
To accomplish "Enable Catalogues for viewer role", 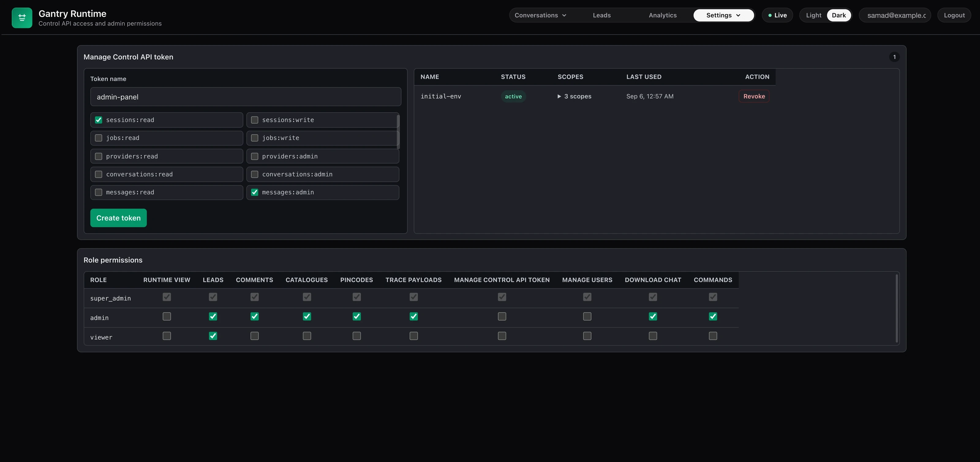I will (x=307, y=336).
